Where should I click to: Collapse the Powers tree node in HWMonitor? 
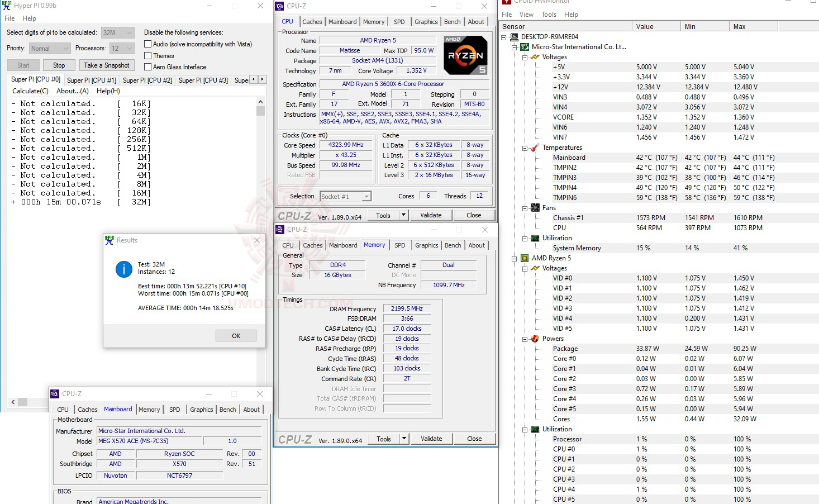(x=525, y=338)
